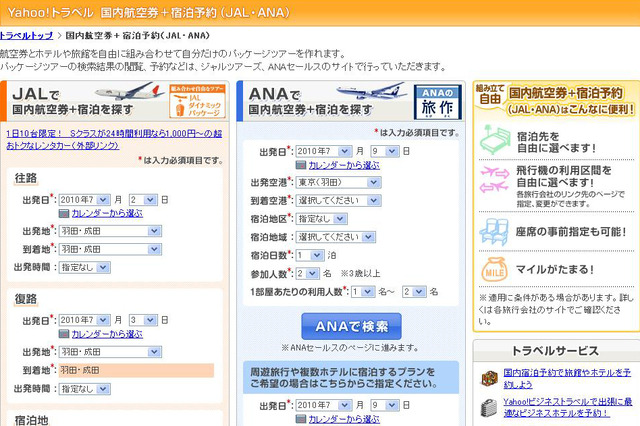Open ANA 宿泊日数 dropdown showing 1
Viewport: 640px width, 426px height.
tap(310, 255)
